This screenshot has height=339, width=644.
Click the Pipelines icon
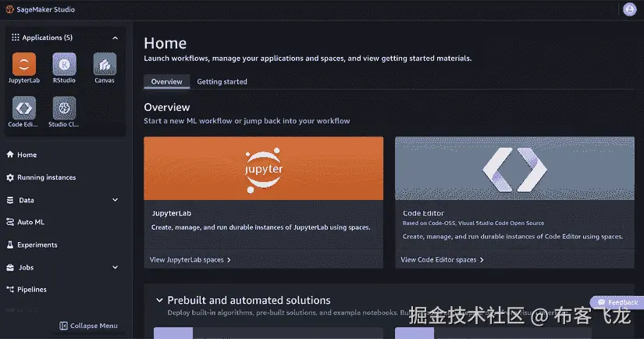point(10,289)
